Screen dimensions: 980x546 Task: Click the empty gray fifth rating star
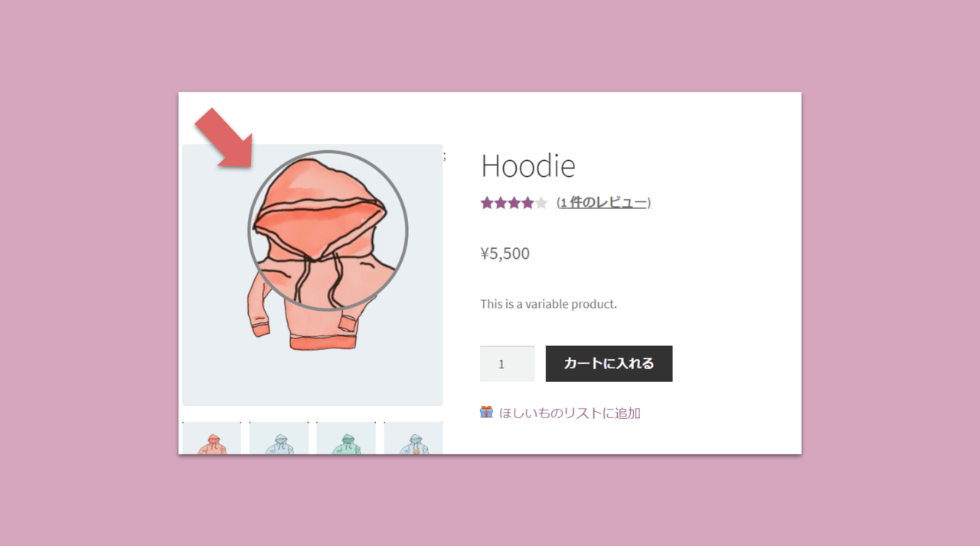click(541, 203)
